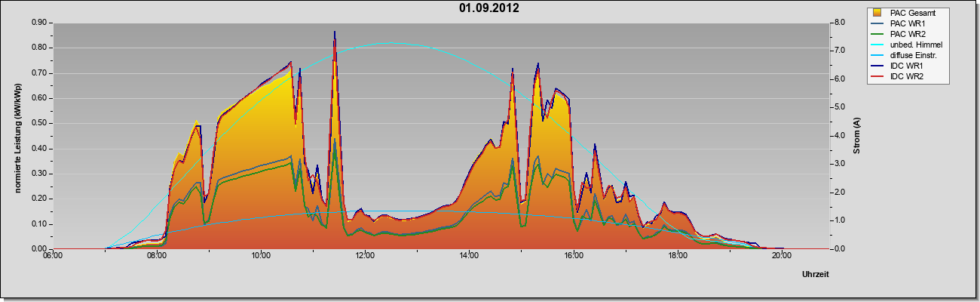The width and height of the screenshot is (980, 302).
Task: Click the 20:00 time axis label
Action: (782, 256)
